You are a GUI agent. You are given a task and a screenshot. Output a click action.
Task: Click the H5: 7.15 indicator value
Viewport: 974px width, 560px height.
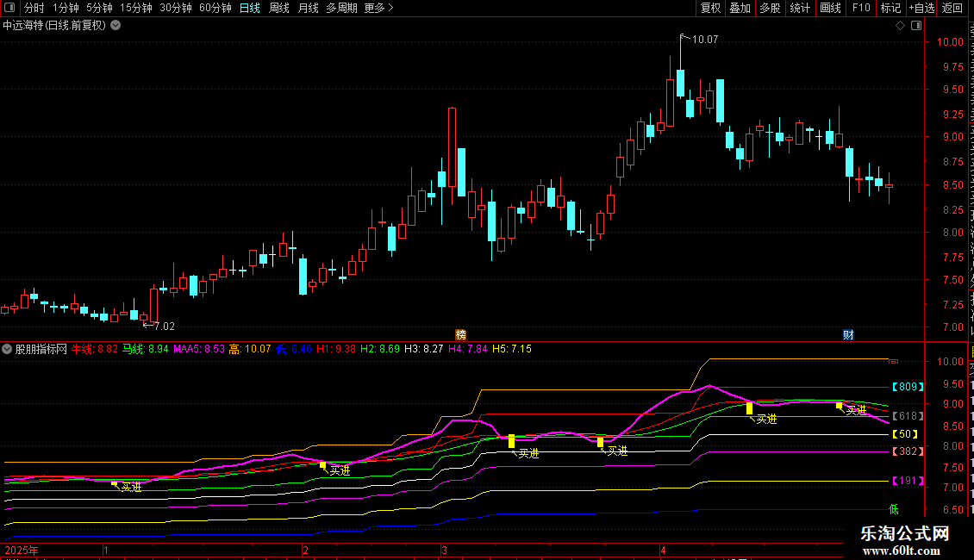(x=512, y=349)
